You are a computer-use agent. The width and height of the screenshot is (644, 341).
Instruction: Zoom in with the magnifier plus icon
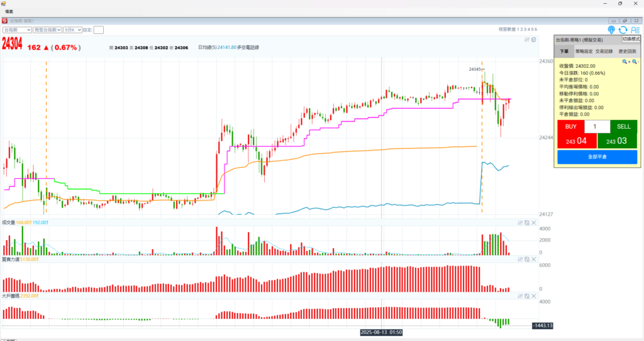tap(626, 62)
